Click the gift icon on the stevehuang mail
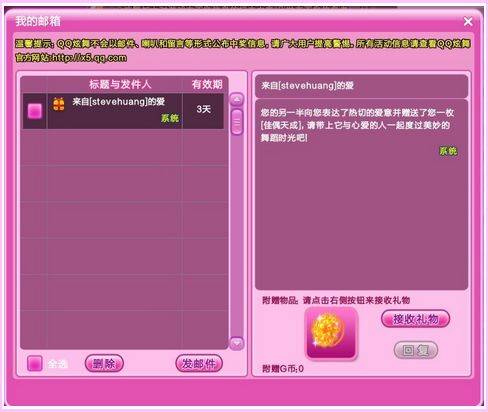The height and width of the screenshot is (412, 488). coord(59,104)
